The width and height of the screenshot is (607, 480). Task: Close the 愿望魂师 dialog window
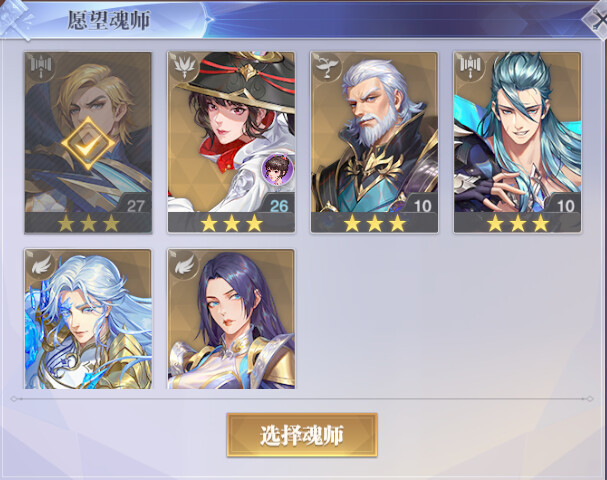(596, 19)
